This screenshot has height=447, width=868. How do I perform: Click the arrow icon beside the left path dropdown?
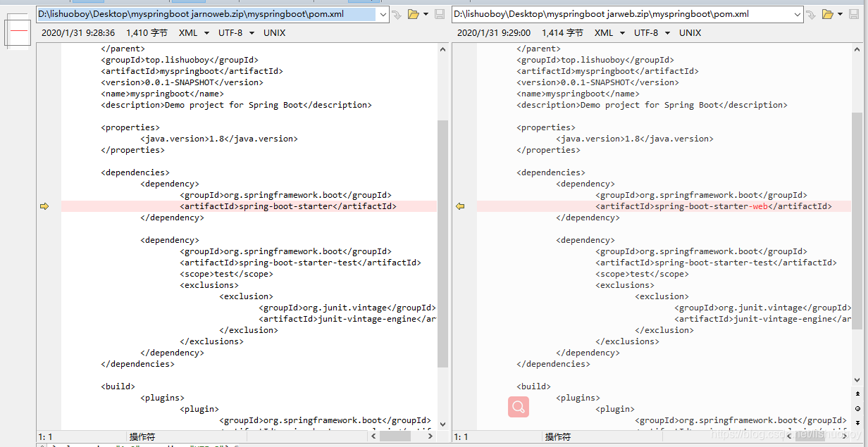(397, 14)
